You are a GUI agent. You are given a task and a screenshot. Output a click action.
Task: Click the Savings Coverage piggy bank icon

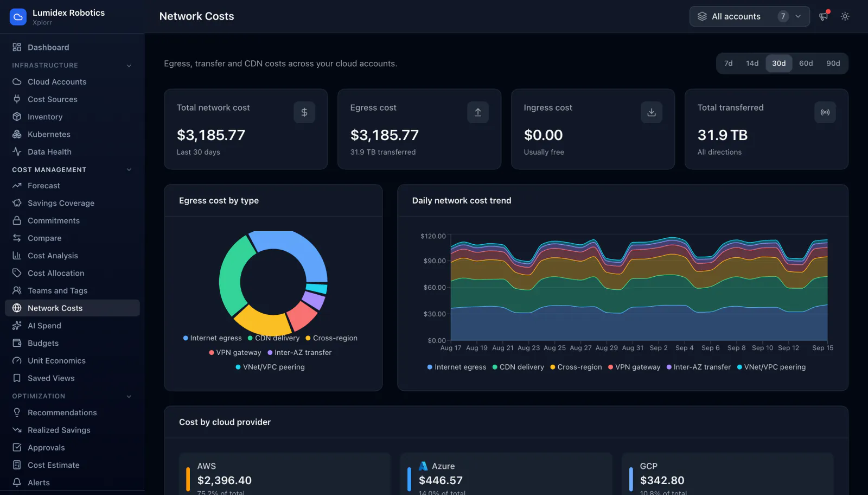[17, 203]
